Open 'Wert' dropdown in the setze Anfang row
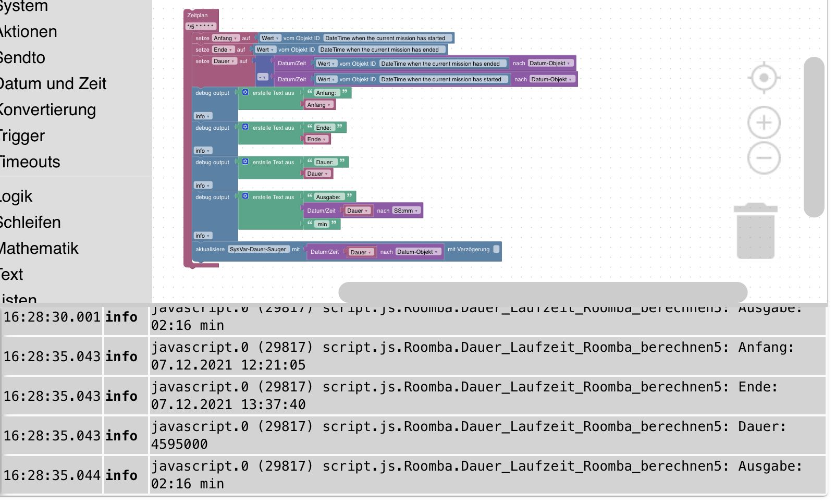The image size is (836, 504). [271, 38]
